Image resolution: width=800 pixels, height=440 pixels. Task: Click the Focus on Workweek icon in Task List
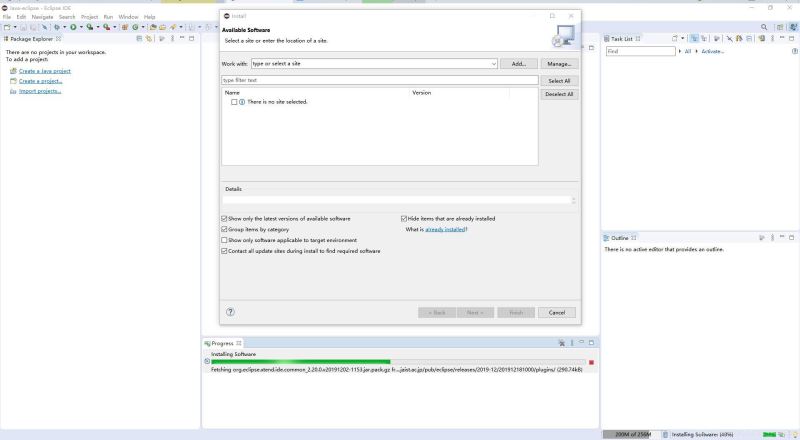coord(716,38)
